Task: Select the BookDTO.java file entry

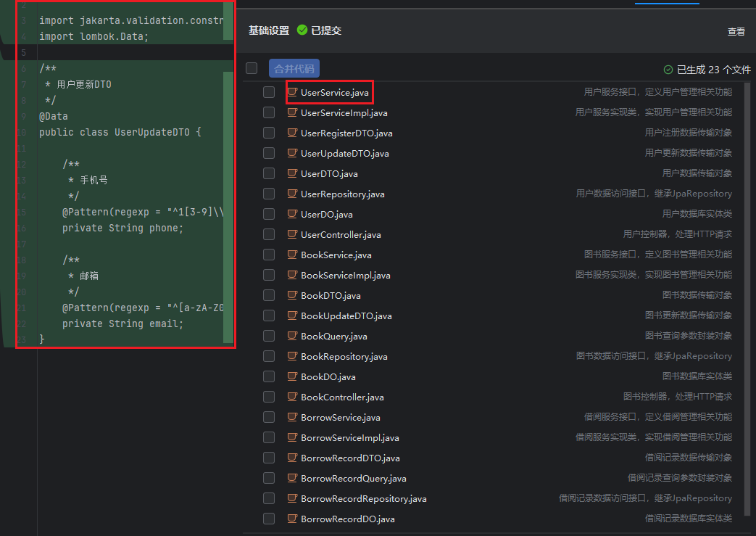Action: (331, 295)
